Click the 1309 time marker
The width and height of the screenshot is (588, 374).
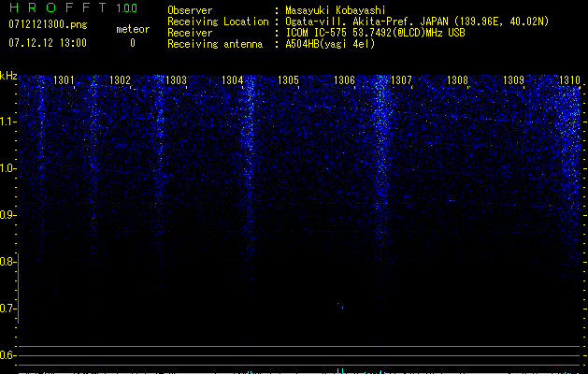(x=513, y=79)
